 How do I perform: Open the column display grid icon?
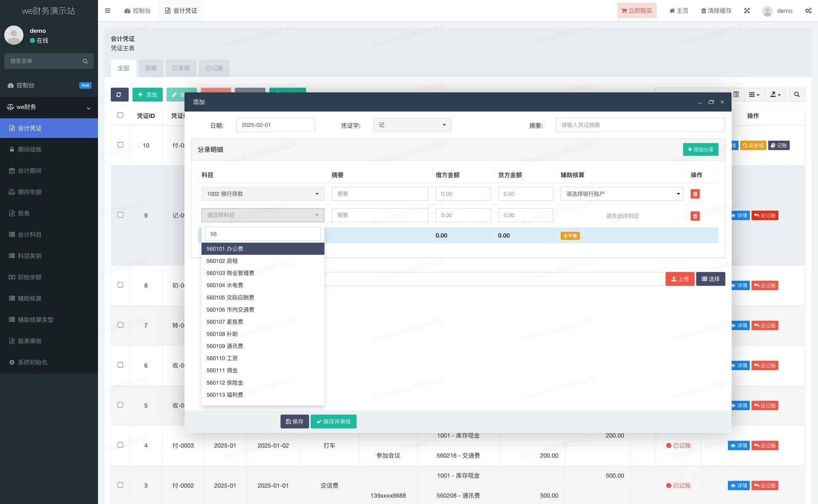coord(754,94)
